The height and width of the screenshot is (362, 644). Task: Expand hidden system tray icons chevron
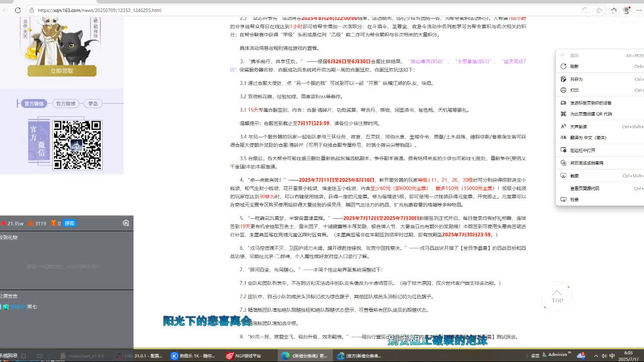(596, 355)
